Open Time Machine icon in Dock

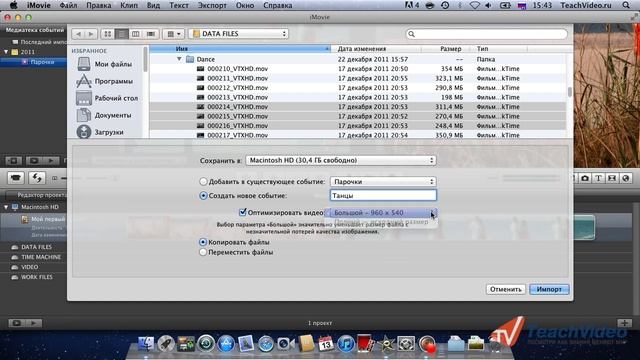[206, 344]
